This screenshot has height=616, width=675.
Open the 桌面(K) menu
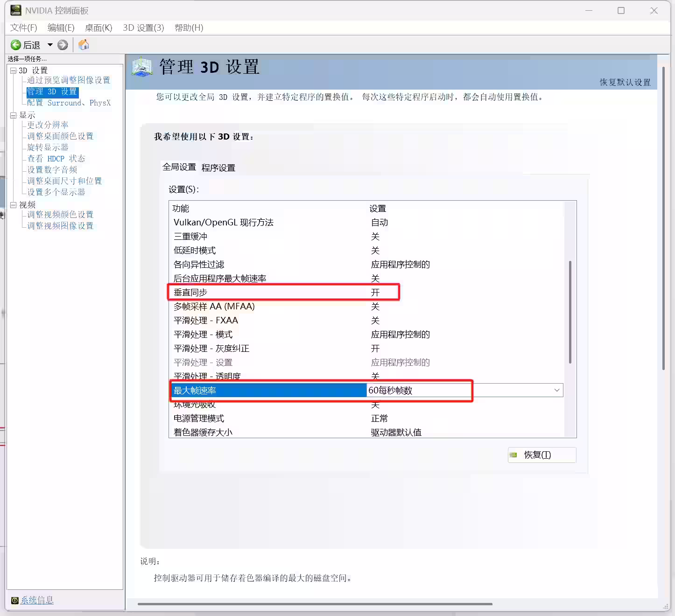[x=98, y=28]
